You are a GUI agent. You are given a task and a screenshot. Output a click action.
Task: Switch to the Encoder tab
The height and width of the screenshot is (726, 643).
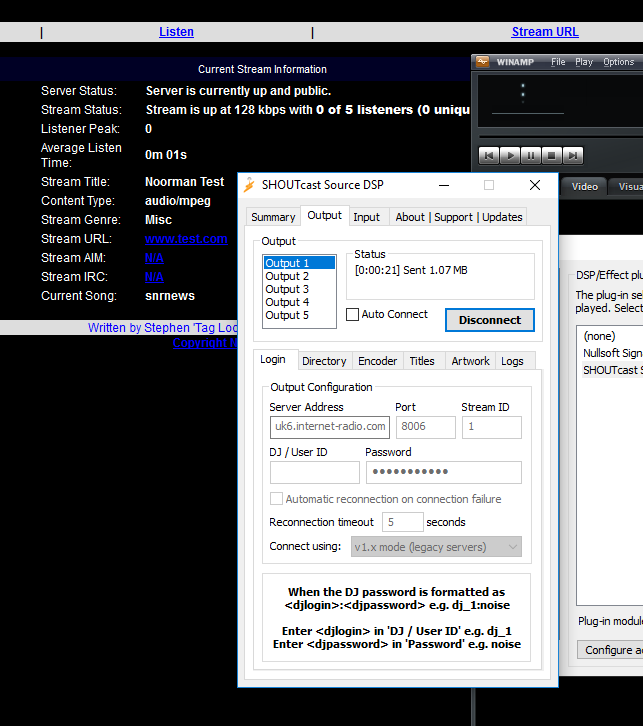pyautogui.click(x=377, y=361)
